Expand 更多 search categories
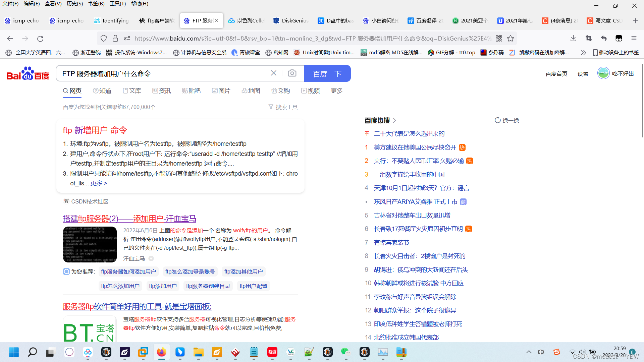Viewport: 644px width, 362px height. [336, 91]
